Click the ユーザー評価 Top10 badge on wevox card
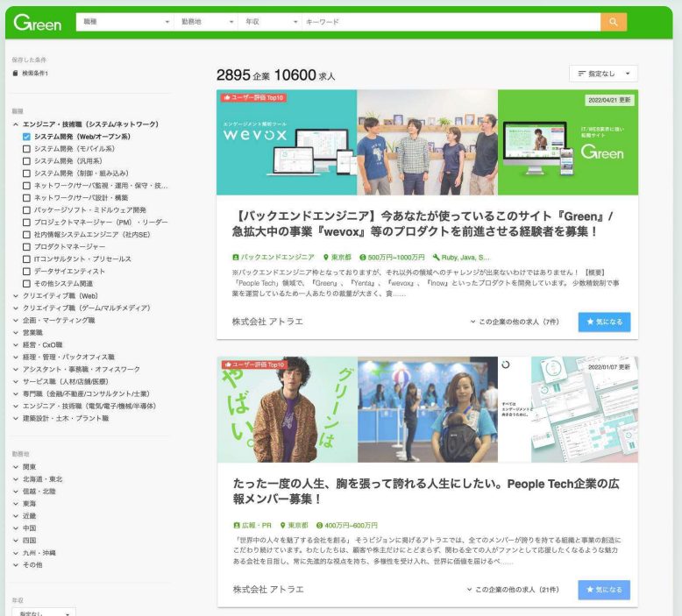 point(253,98)
